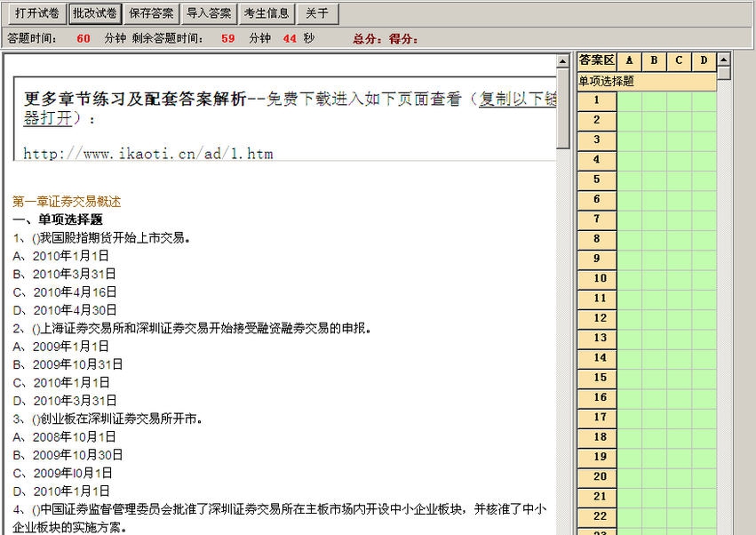Click option D、2010年3月31日 of question 2
This screenshot has width=756, height=535.
[65, 401]
